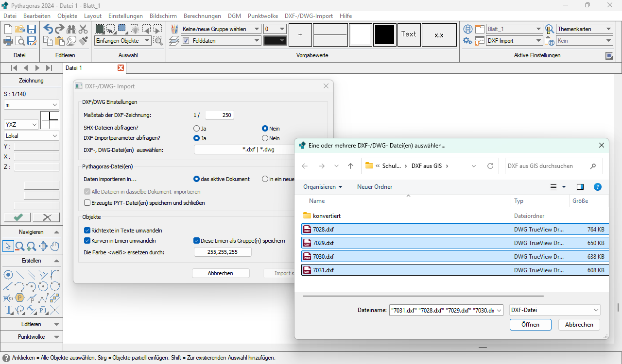Click the colored pencils group icon
The image size is (622, 364).
click(x=174, y=29)
